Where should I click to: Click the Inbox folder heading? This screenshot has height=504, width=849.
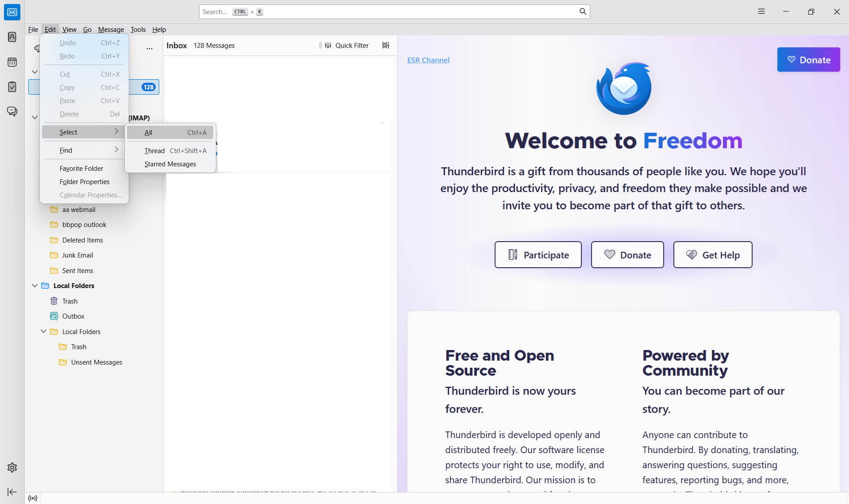(x=177, y=46)
